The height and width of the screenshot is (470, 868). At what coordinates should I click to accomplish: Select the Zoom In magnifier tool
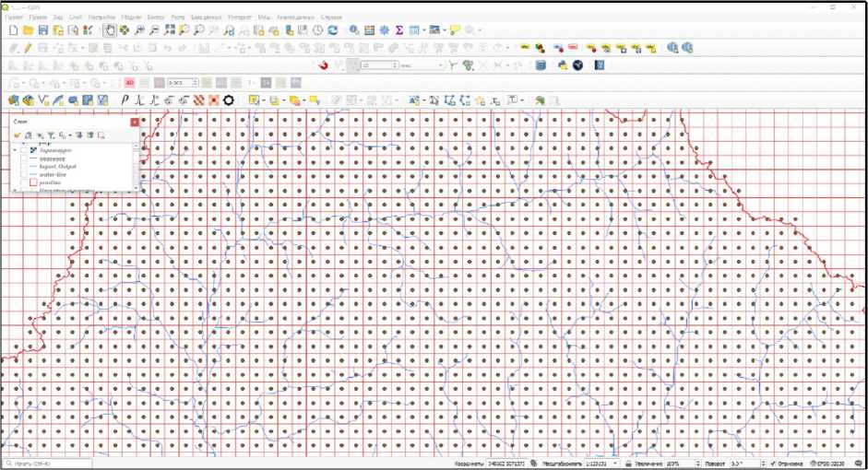click(139, 30)
